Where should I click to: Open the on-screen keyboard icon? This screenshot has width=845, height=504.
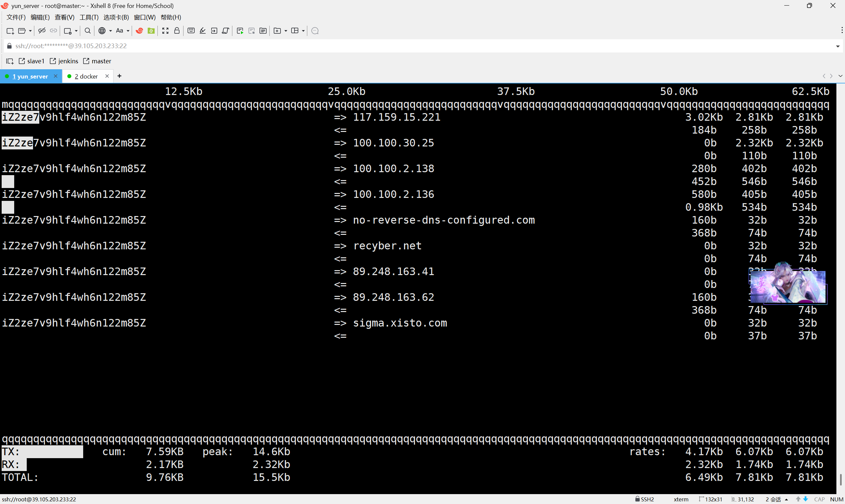click(191, 31)
